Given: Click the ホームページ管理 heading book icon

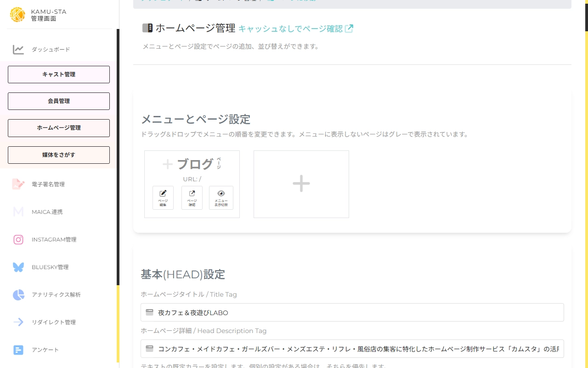Looking at the screenshot, I should point(147,28).
